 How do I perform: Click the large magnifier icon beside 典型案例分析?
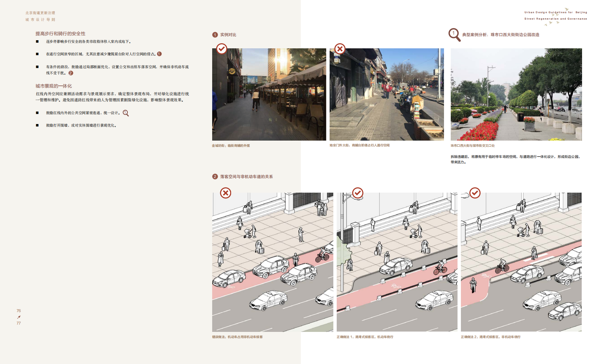(x=454, y=34)
